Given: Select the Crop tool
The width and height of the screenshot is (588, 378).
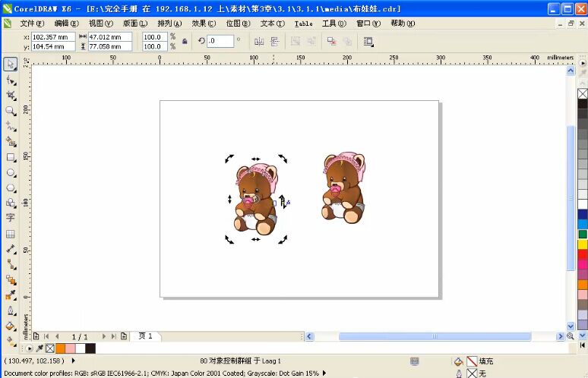Looking at the screenshot, I should 11,95.
